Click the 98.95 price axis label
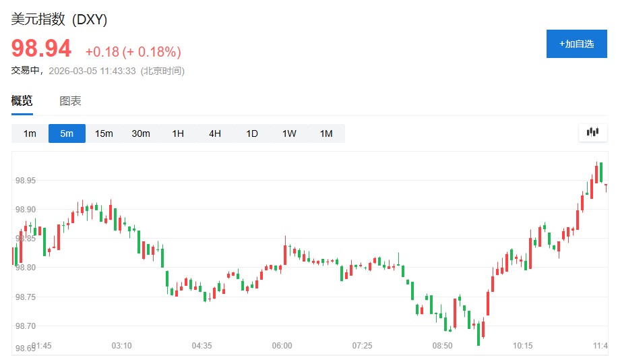Screen dimensions: 618x364 pyautogui.click(x=26, y=180)
